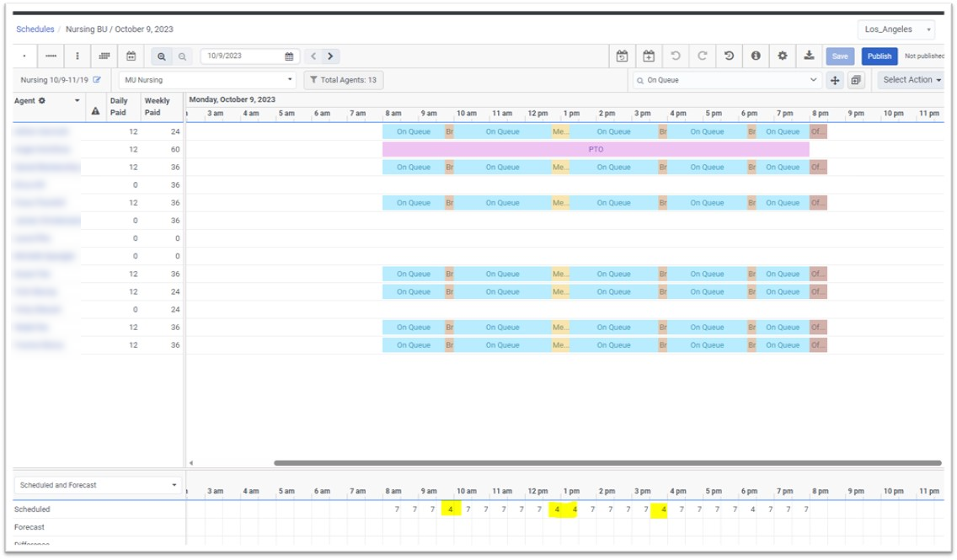The image size is (957, 560).
Task: Switch to the dotted grid view icon
Action: pyautogui.click(x=104, y=56)
